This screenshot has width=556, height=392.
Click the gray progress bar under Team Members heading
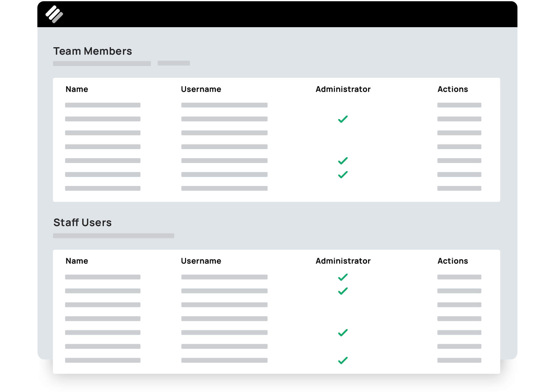102,63
